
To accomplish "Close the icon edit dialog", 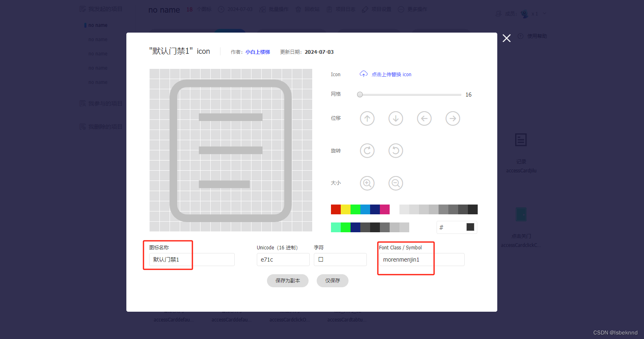I will coord(507,38).
